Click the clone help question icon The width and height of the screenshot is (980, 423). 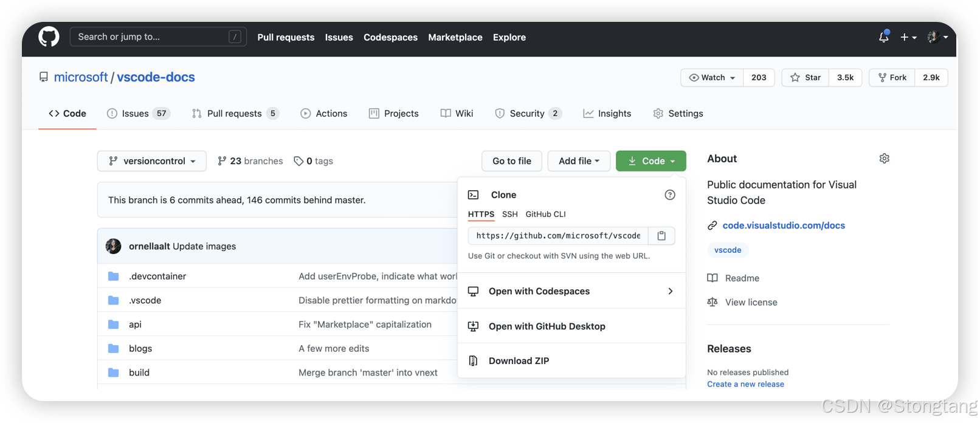pos(670,194)
